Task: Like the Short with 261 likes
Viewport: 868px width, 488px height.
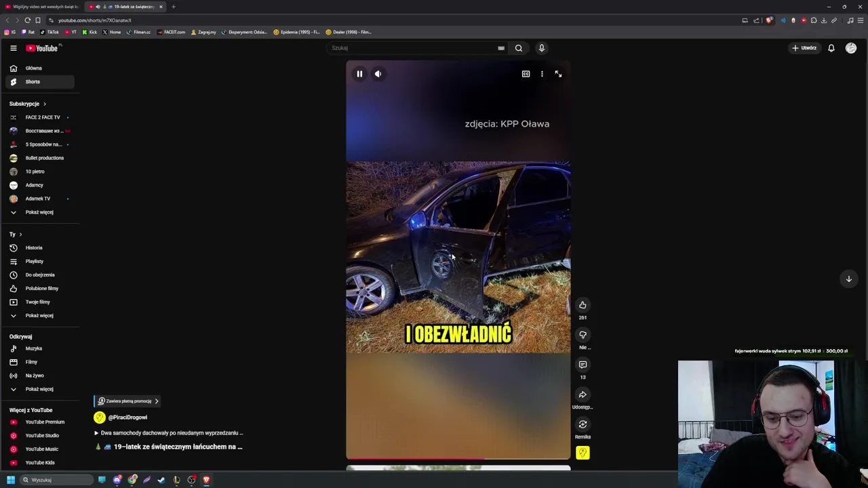Action: [x=583, y=305]
